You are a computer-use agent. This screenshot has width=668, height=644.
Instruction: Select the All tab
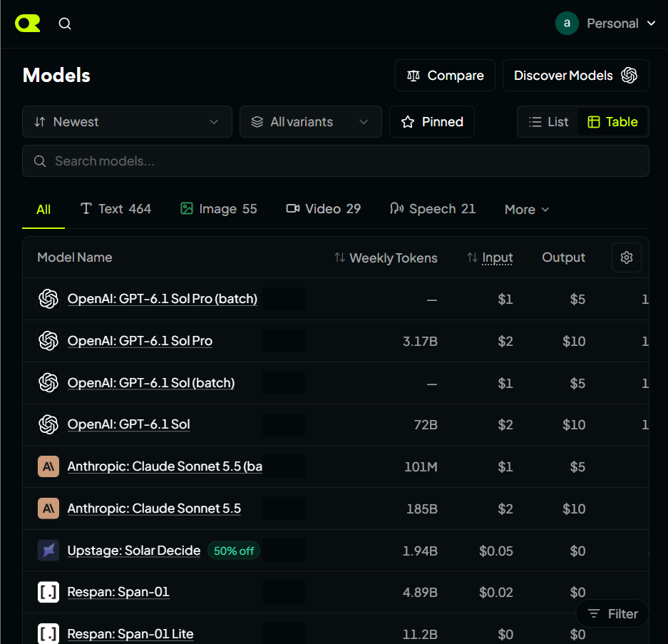tap(43, 209)
